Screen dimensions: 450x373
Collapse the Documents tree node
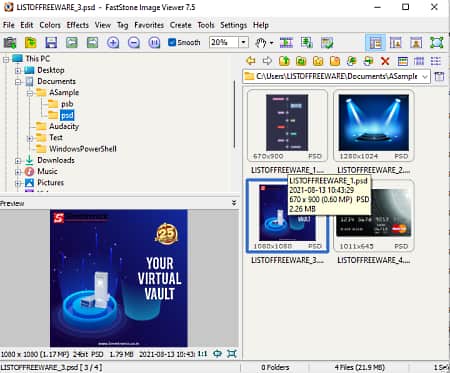tap(18, 82)
